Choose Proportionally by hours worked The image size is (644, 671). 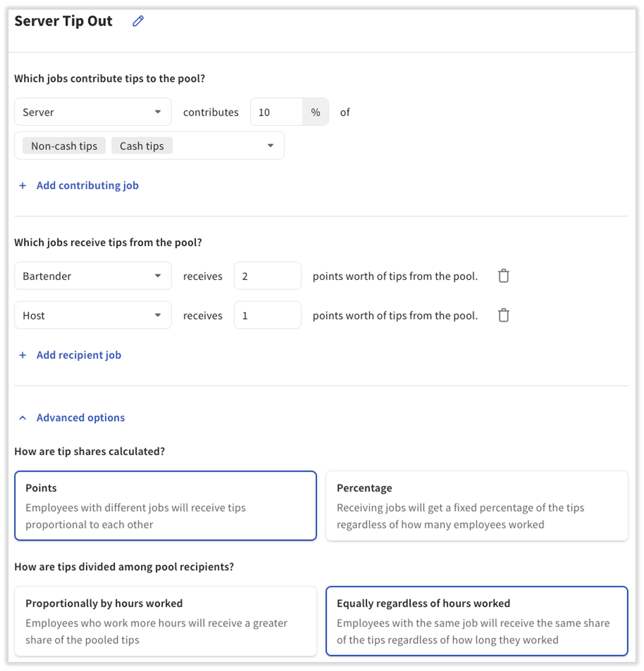tap(165, 621)
